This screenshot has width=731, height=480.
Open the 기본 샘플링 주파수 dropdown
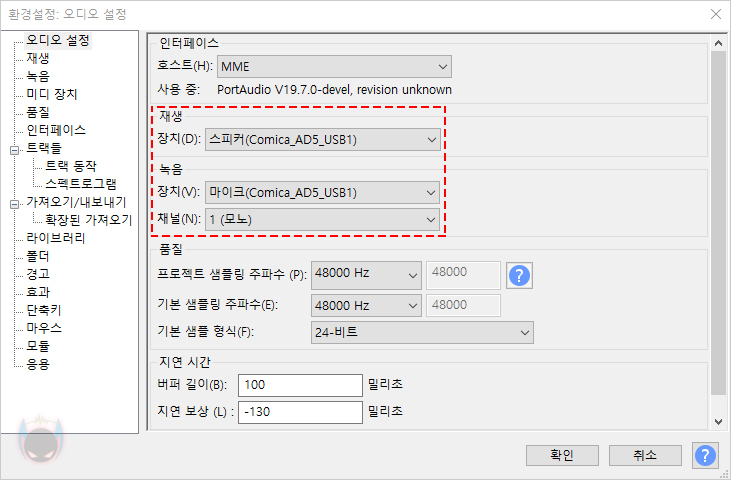pos(366,306)
